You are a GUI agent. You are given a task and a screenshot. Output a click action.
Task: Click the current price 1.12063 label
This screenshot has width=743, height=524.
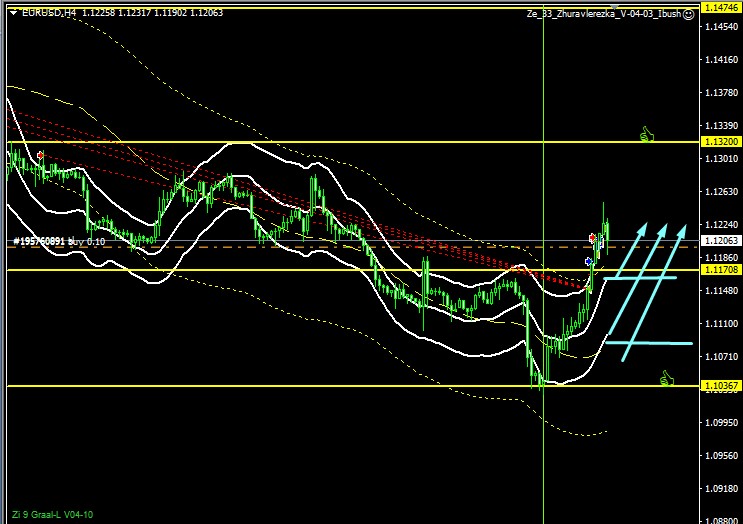click(x=721, y=241)
